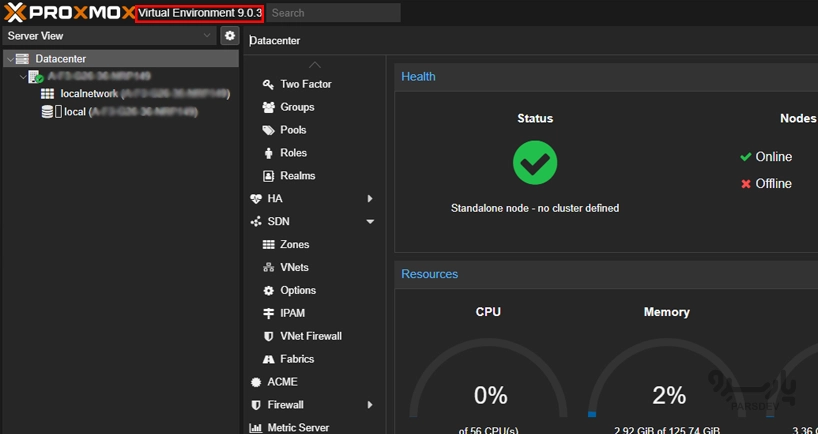Image resolution: width=818 pixels, height=434 pixels.
Task: Click the Groups users icon
Action: [x=268, y=107]
